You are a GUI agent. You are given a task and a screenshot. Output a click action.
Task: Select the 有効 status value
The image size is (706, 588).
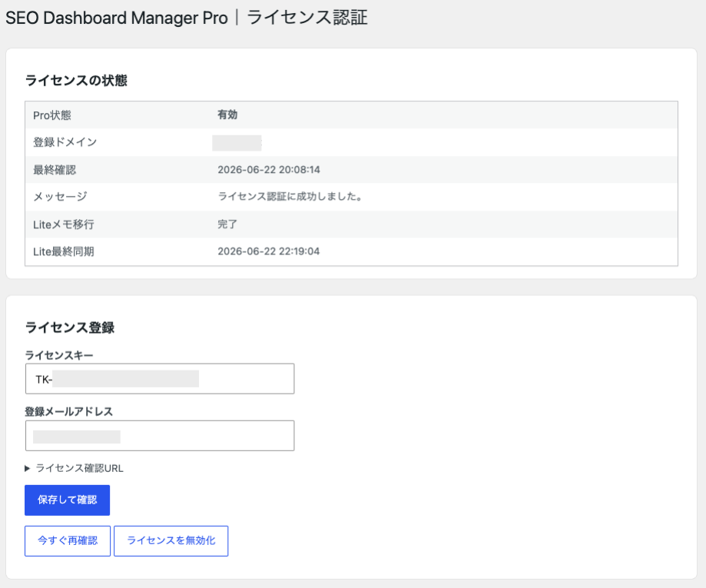[227, 115]
